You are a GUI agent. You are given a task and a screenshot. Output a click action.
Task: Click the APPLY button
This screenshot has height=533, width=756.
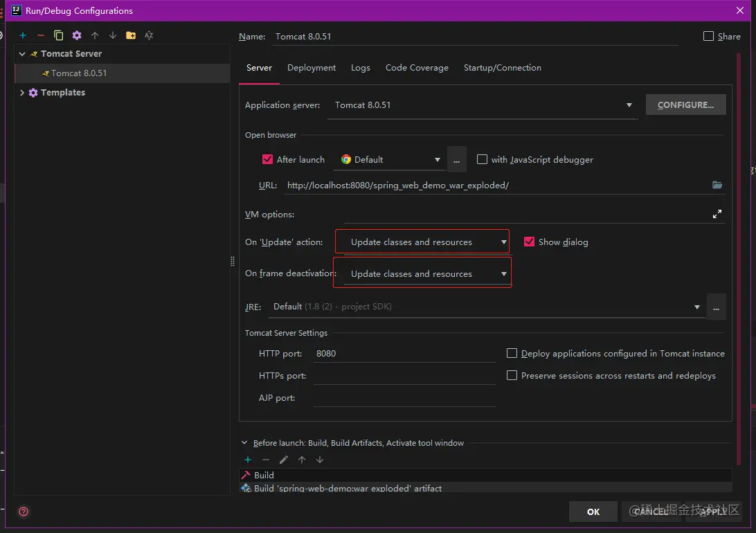click(x=712, y=512)
